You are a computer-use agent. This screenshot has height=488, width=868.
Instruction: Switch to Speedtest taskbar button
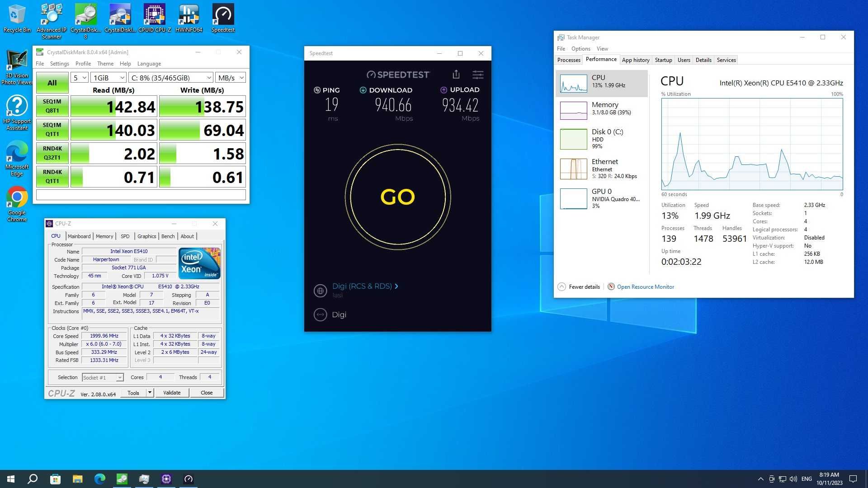coord(188,479)
